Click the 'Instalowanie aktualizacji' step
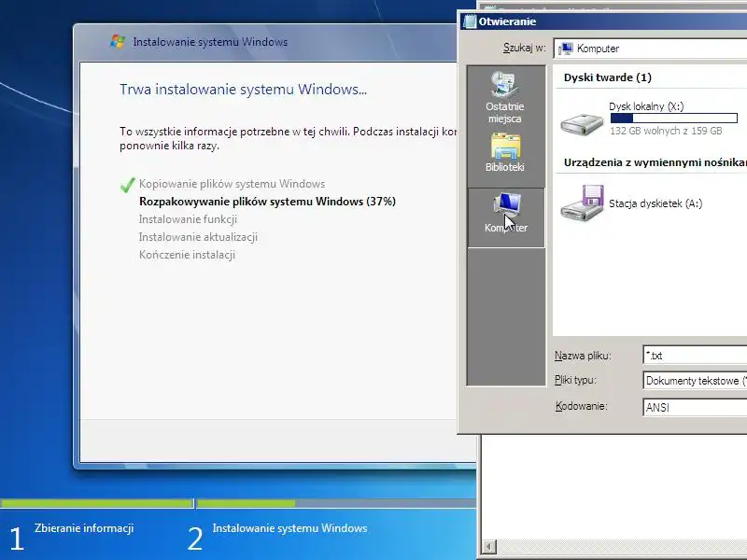Screen dimensions: 747x560 pyautogui.click(x=198, y=237)
